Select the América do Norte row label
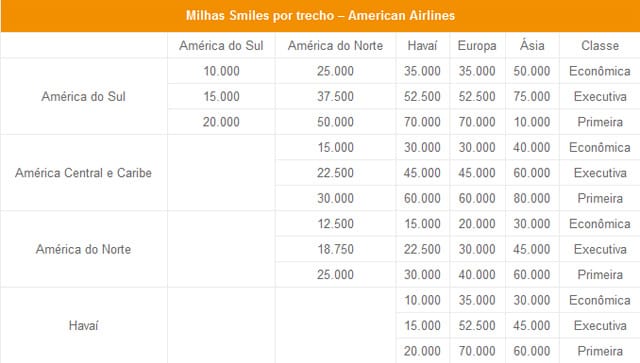640x363 pixels. [84, 249]
